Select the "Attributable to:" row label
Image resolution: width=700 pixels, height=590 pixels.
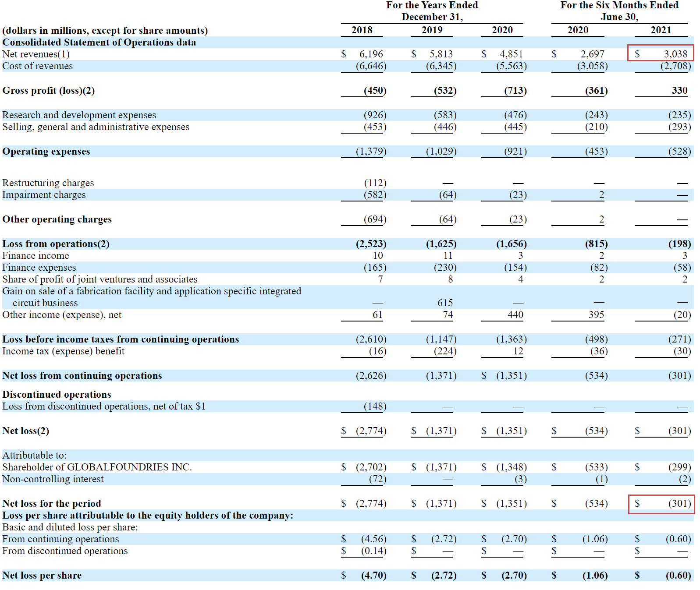tap(35, 455)
